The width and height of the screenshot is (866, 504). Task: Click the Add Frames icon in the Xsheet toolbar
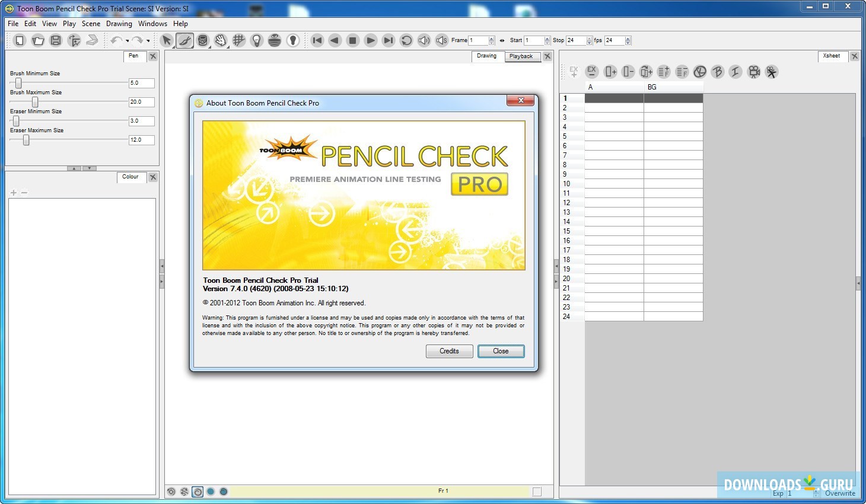(664, 71)
